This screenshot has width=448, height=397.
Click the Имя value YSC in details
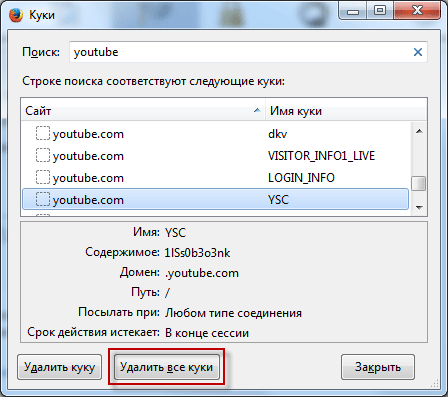[x=175, y=232]
